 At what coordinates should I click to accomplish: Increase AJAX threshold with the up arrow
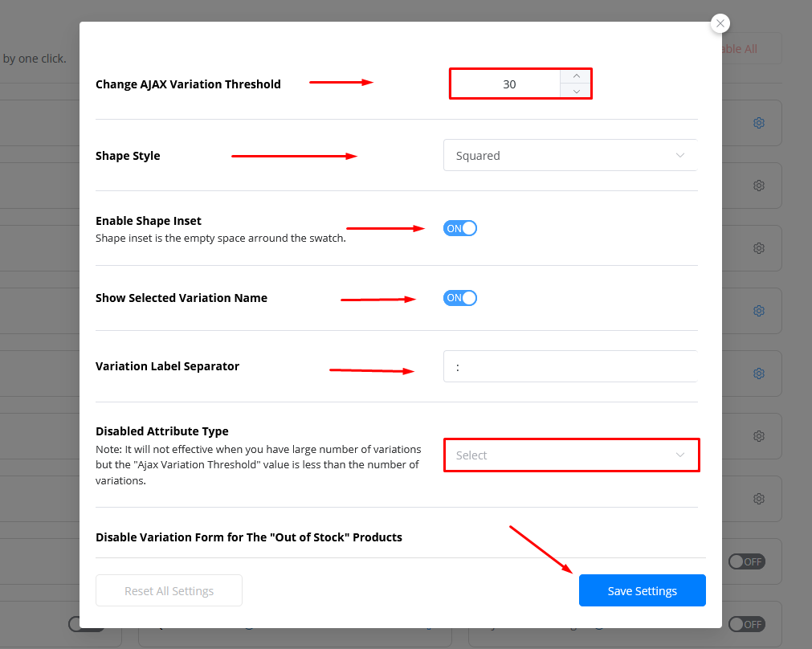click(x=576, y=76)
